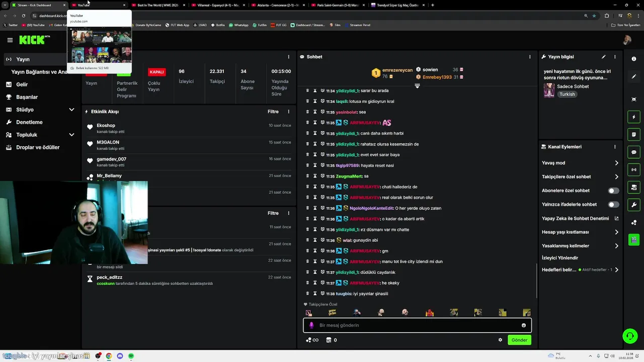Toggle Yalnızca ifadelerle sohbet switch
The height and width of the screenshot is (362, 644).
click(x=613, y=205)
